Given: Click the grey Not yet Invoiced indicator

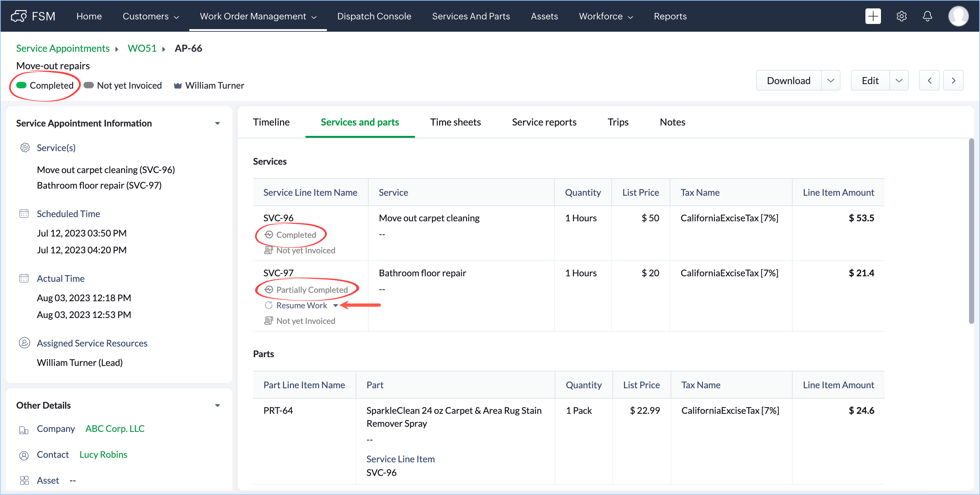Looking at the screenshot, I should pyautogui.click(x=89, y=85).
